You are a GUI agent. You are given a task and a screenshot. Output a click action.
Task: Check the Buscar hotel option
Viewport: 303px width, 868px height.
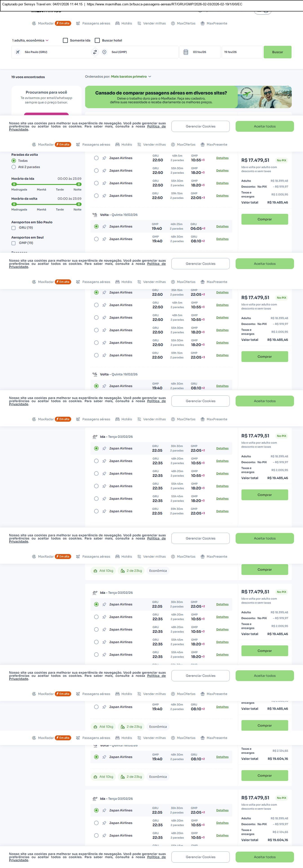click(x=97, y=40)
